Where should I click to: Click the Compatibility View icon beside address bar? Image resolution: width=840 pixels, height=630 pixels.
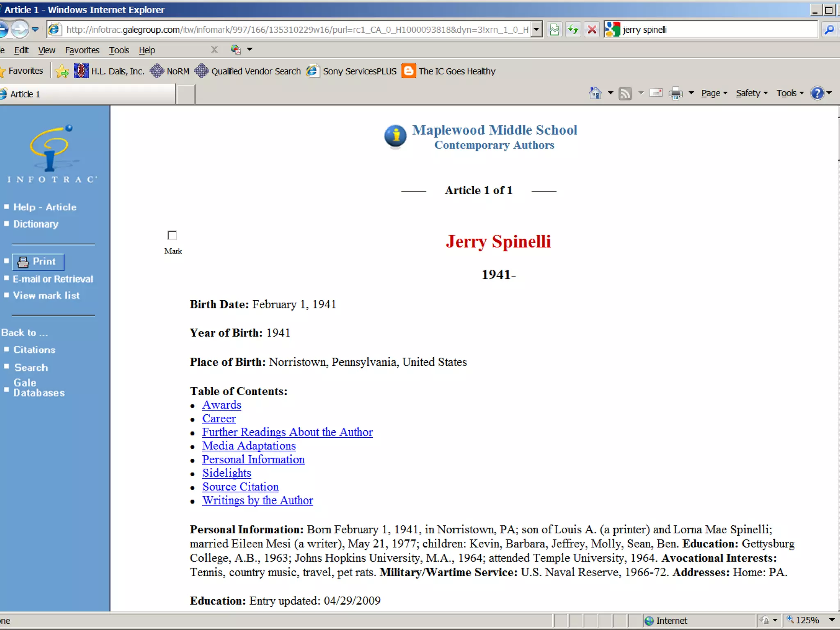click(x=554, y=30)
